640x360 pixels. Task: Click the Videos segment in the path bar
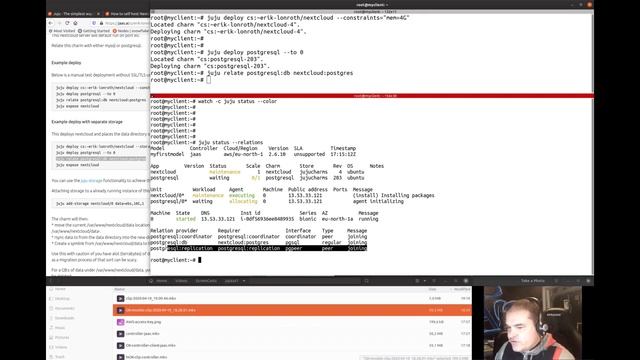pyautogui.click(x=181, y=281)
